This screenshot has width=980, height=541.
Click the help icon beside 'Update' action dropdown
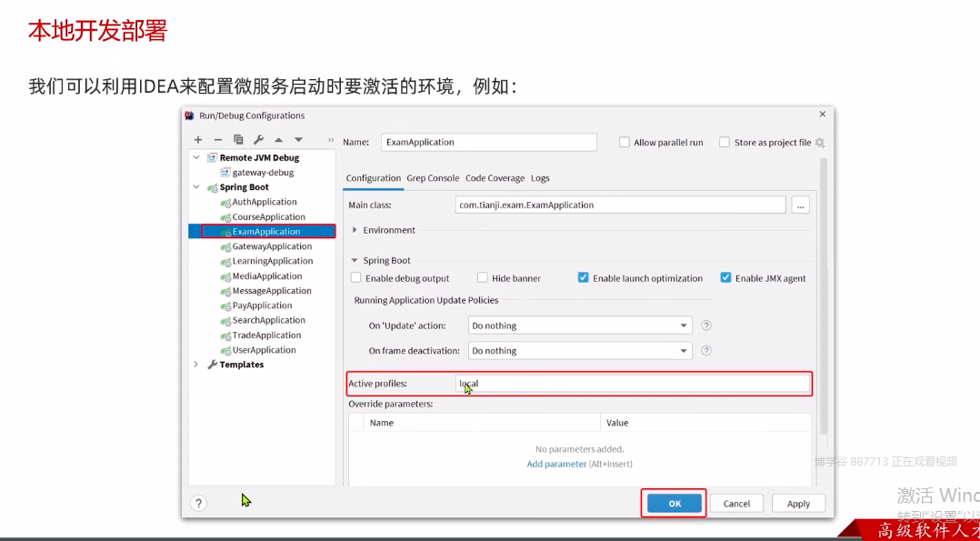coord(706,326)
